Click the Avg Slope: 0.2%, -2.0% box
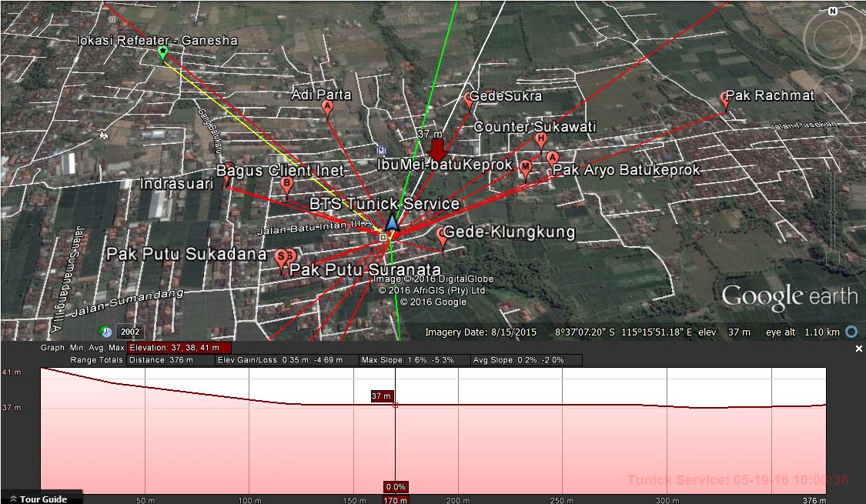 tap(527, 360)
